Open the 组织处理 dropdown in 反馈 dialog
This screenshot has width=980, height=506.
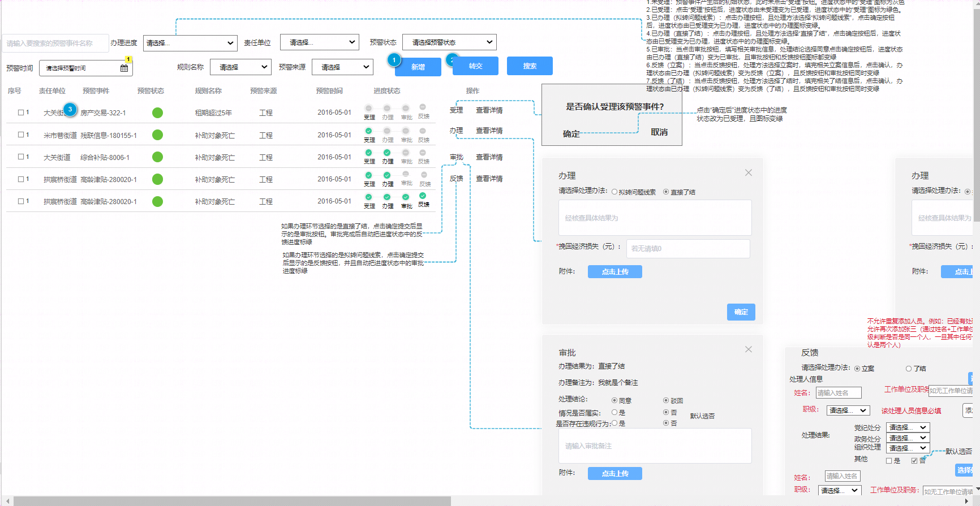point(908,448)
